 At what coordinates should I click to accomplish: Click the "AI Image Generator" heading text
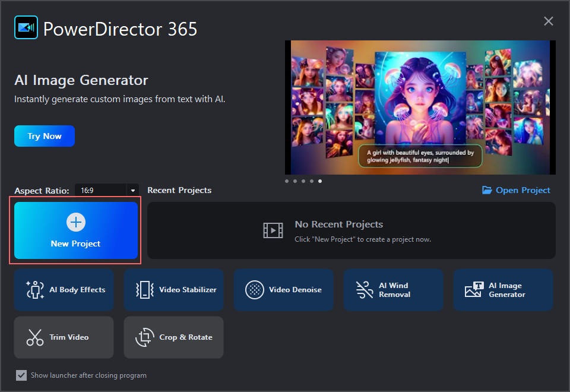[x=81, y=80]
